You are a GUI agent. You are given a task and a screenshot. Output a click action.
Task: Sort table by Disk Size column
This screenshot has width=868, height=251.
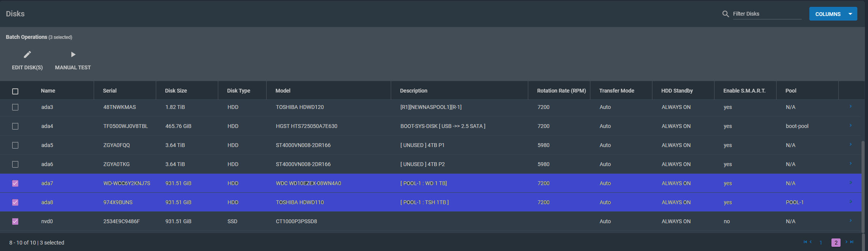(x=176, y=91)
